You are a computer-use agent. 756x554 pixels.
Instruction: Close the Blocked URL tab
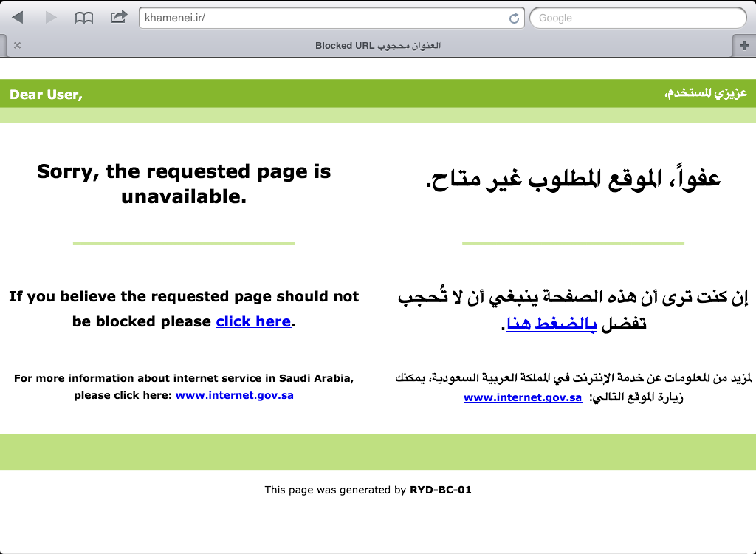[17, 45]
